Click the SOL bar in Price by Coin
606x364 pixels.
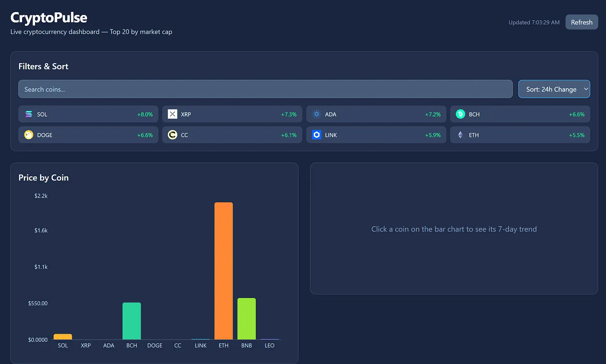tap(63, 336)
